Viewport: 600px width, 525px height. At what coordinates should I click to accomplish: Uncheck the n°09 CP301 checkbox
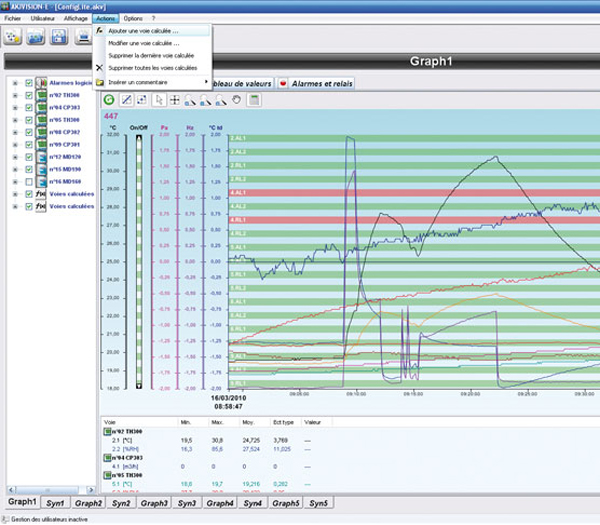coord(29,145)
